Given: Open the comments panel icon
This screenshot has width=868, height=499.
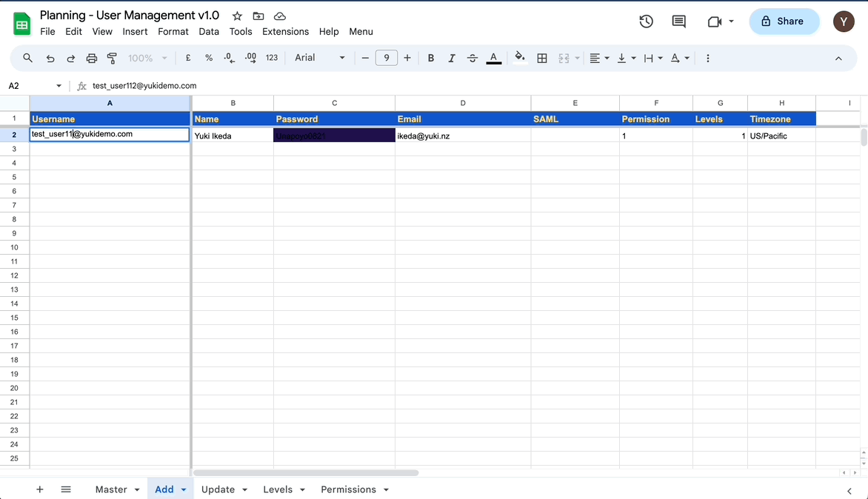Looking at the screenshot, I should tap(678, 21).
